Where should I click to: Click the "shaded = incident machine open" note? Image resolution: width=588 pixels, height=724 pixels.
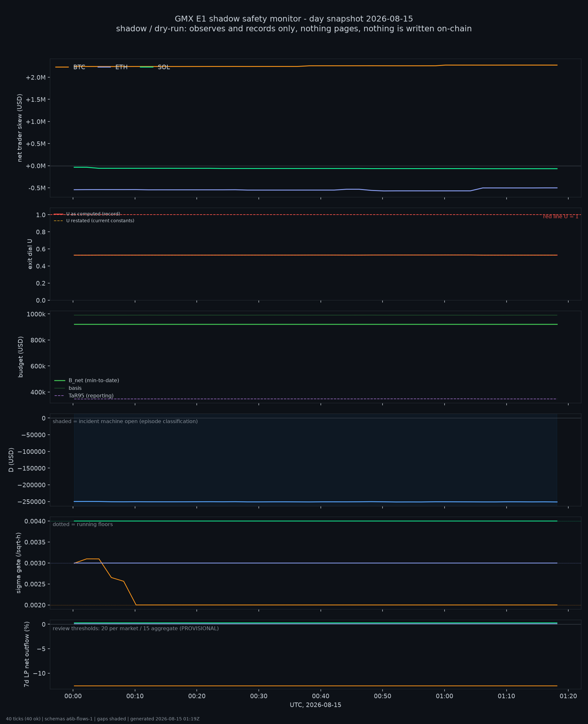pos(125,421)
